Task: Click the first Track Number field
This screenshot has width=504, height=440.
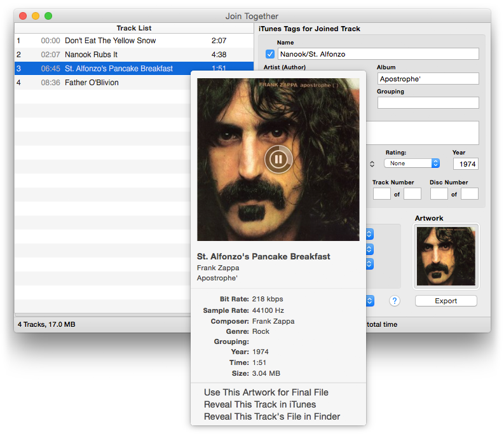Action: 382,194
